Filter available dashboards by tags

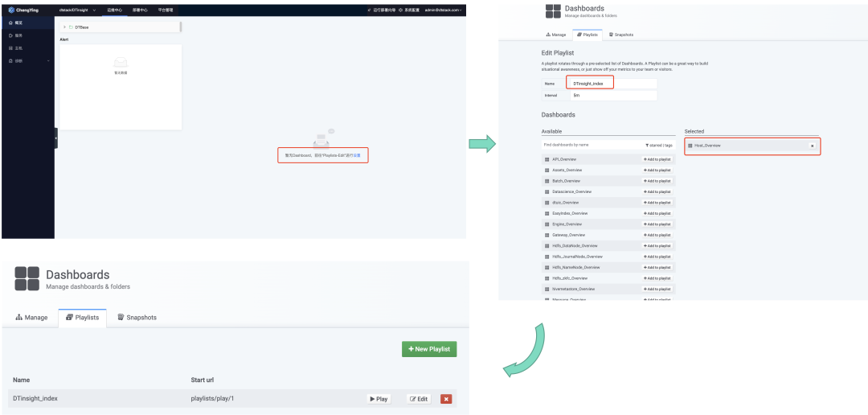coord(669,145)
